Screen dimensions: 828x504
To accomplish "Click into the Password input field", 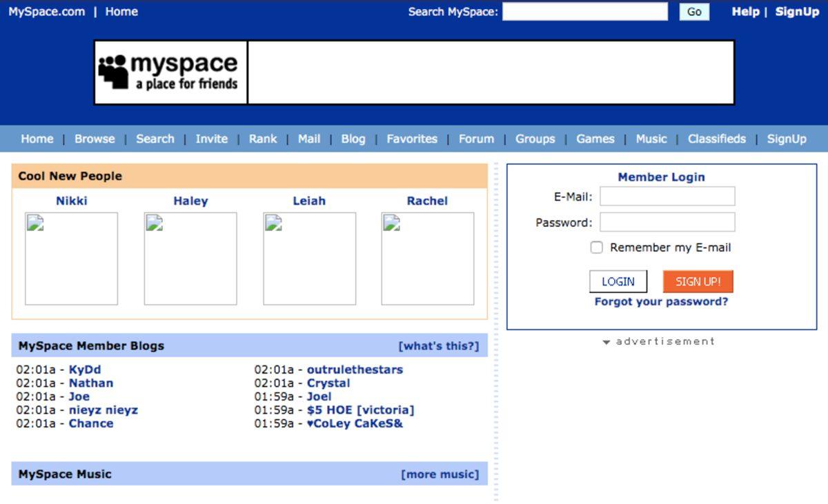I will click(667, 222).
